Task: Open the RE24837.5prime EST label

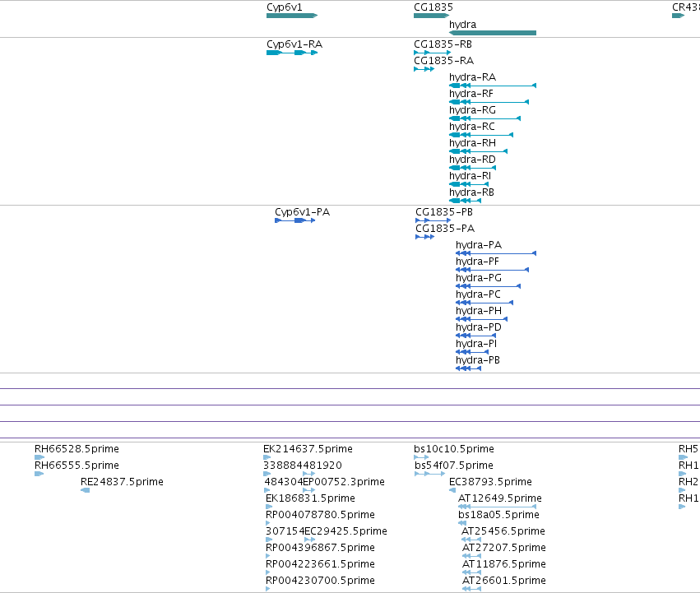Action: [x=122, y=482]
